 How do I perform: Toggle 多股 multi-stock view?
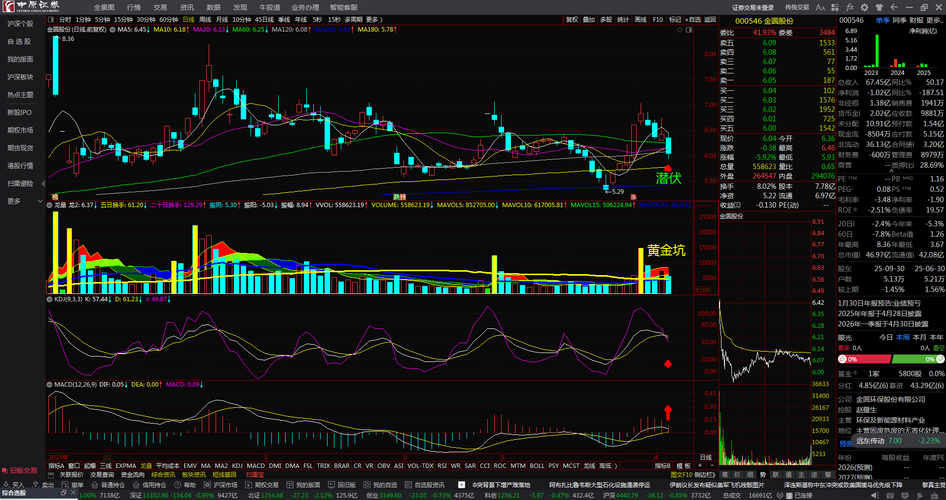coord(606,19)
